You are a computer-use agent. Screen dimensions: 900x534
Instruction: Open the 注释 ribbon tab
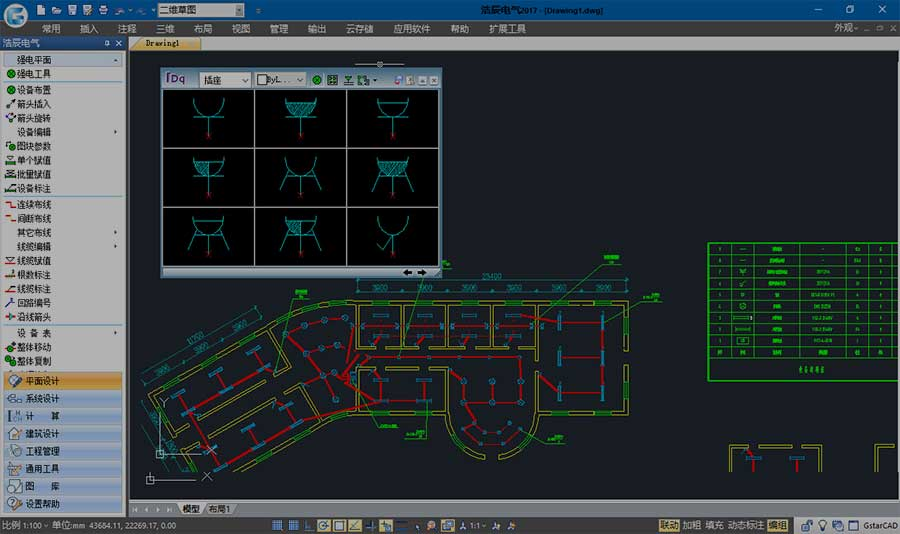[x=127, y=29]
